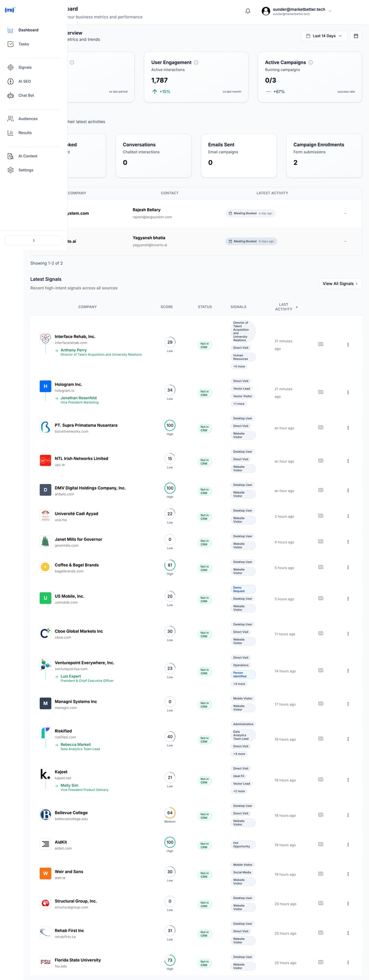The width and height of the screenshot is (369, 980).
Task: Open the kebab menu on the Riskified row
Action: click(348, 738)
